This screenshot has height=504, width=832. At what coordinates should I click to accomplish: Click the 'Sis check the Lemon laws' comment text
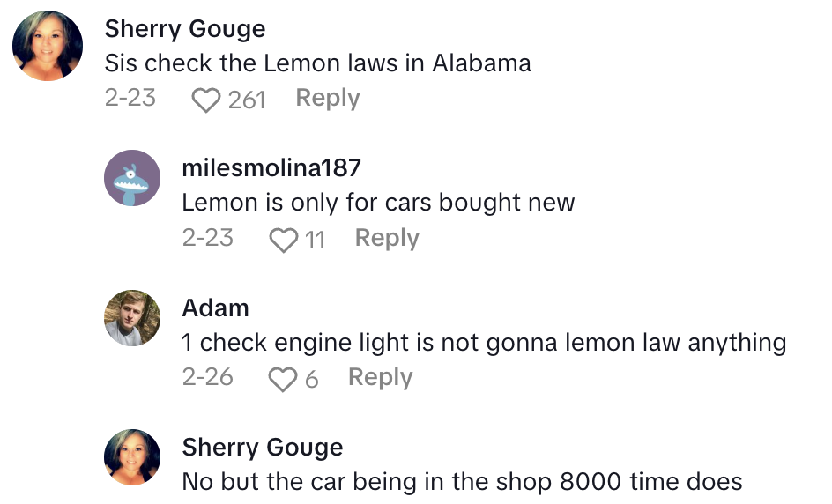pos(317,63)
